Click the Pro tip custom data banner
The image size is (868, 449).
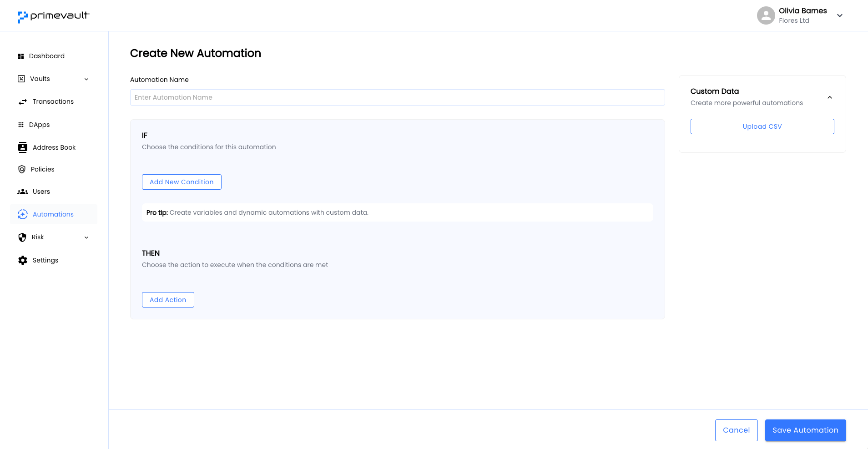pos(398,212)
